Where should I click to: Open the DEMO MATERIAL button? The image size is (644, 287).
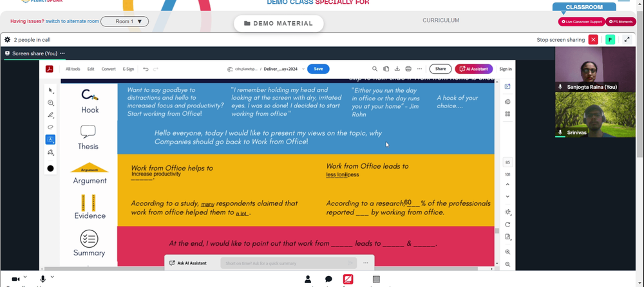(x=278, y=23)
